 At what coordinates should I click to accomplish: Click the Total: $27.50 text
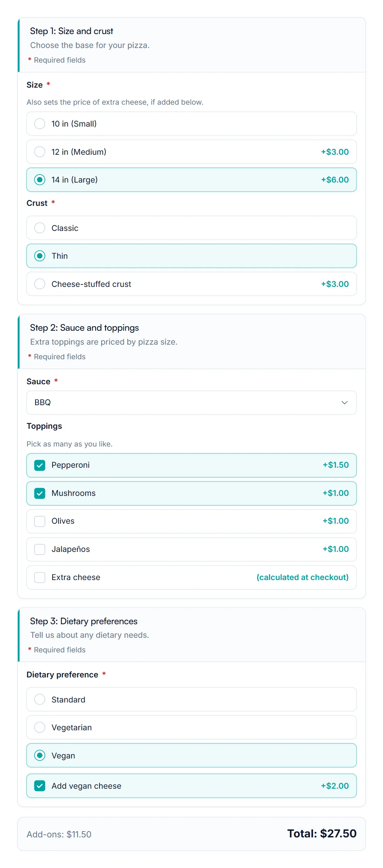coord(322,833)
